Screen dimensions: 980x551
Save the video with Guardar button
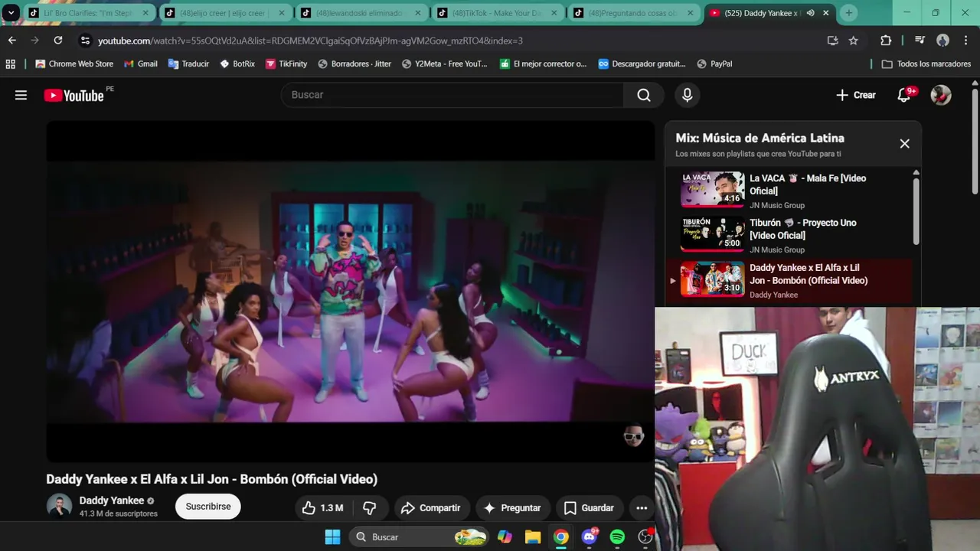[x=589, y=507]
